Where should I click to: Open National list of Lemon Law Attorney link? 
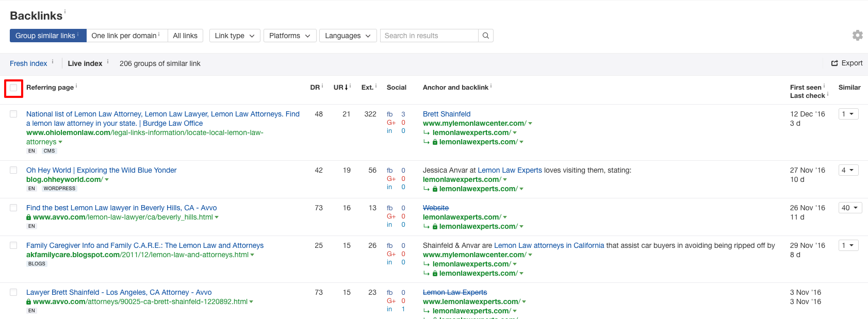click(163, 119)
